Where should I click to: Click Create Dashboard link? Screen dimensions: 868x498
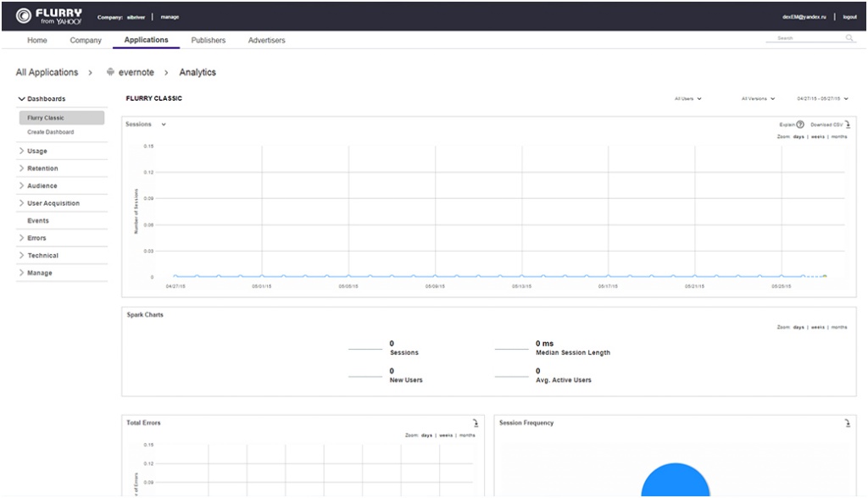pyautogui.click(x=50, y=132)
